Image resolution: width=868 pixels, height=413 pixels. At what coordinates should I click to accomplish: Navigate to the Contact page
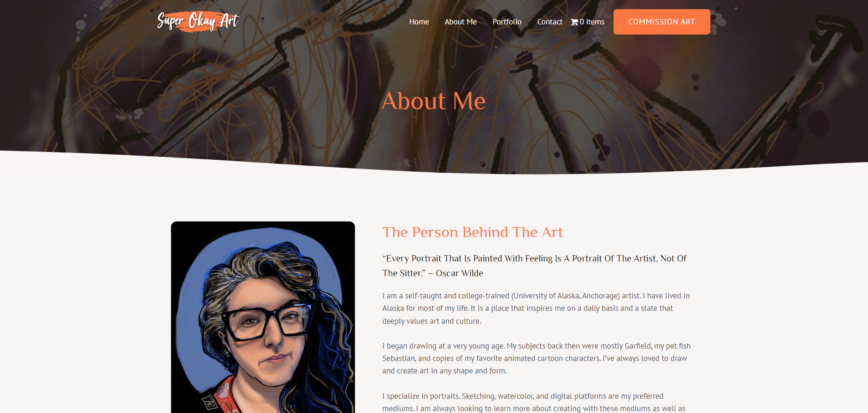click(x=549, y=22)
